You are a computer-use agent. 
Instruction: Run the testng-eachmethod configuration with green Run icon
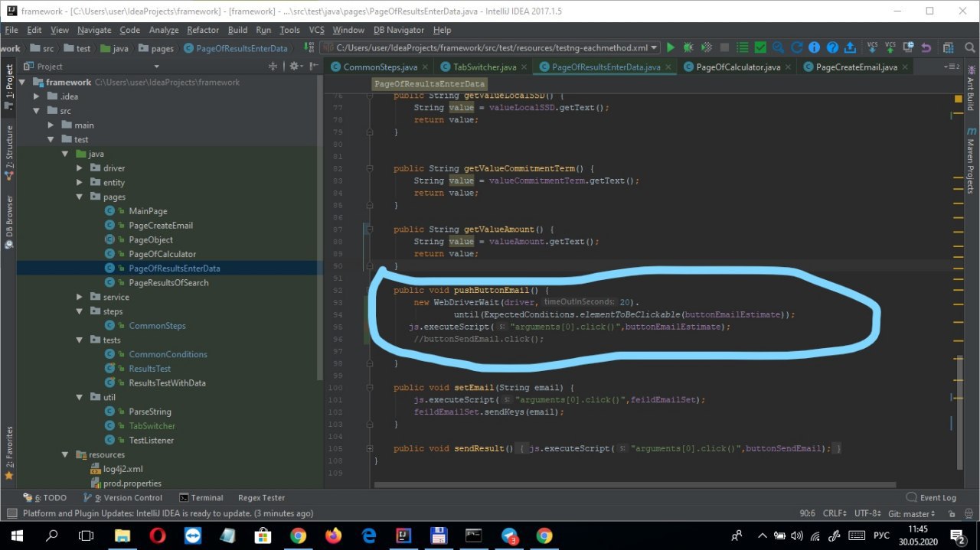point(671,47)
